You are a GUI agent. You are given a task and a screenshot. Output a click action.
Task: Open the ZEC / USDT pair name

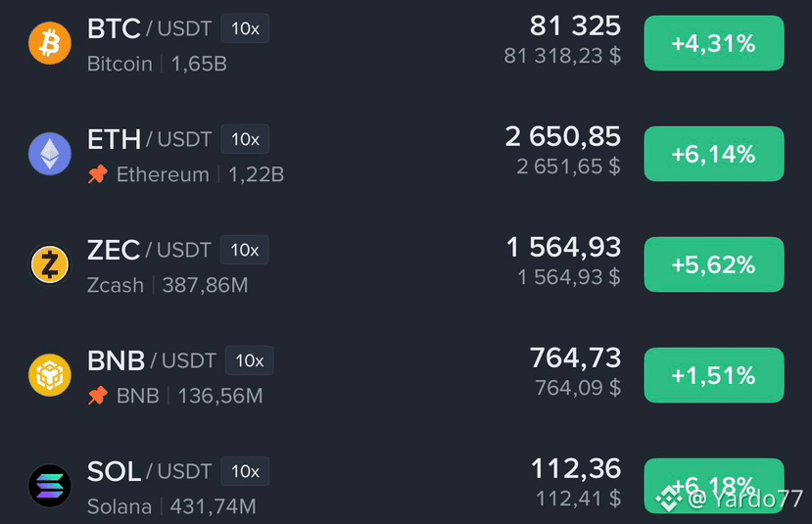[149, 250]
